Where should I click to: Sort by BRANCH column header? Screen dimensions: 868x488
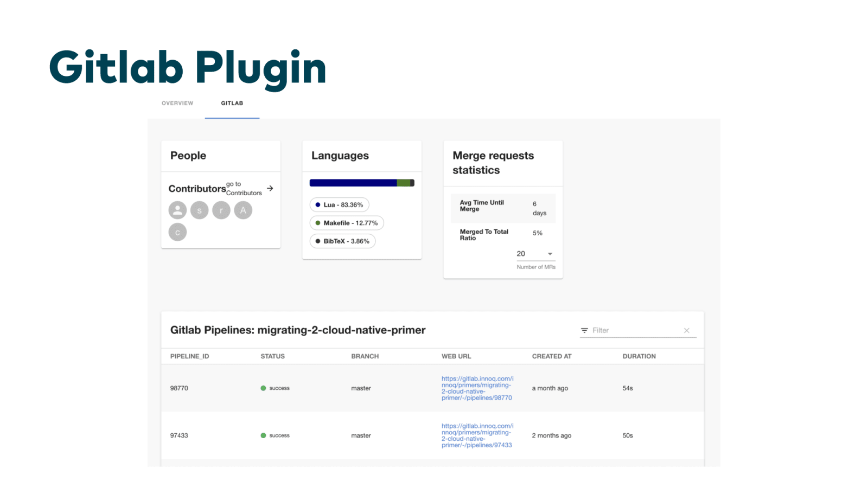pyautogui.click(x=365, y=356)
